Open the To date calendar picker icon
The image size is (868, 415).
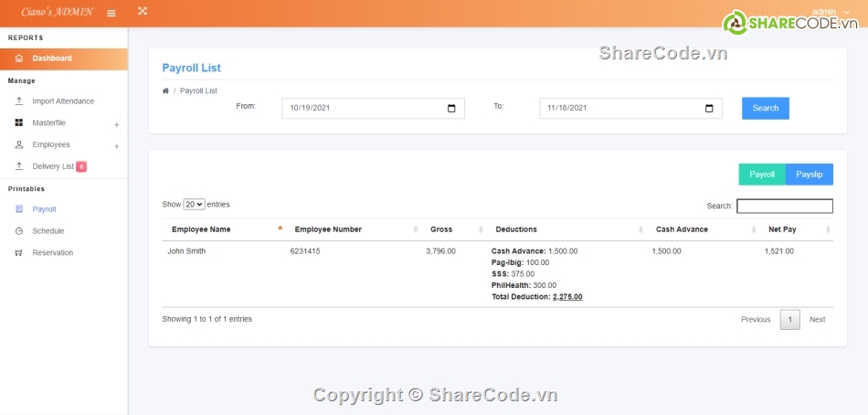point(709,108)
